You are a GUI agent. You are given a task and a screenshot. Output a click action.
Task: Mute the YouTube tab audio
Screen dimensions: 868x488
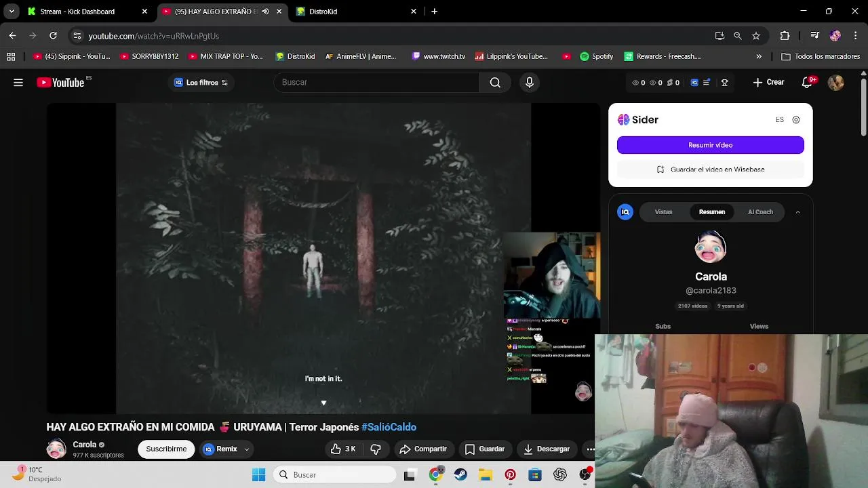click(x=265, y=12)
